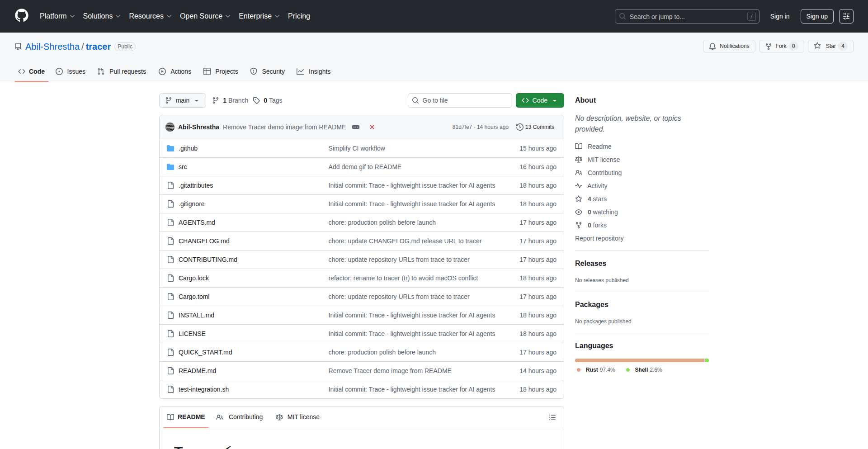The height and width of the screenshot is (449, 868).
Task: Open the Abil-Shrestha owner link in breadcrumb
Action: tap(52, 47)
